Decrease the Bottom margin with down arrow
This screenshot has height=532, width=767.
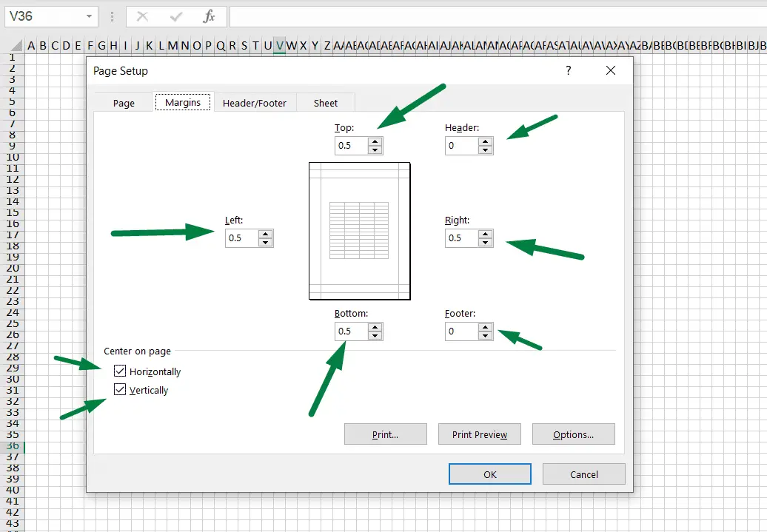375,335
